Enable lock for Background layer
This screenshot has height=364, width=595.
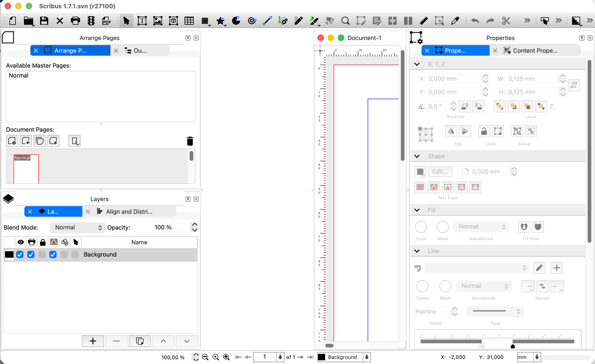(x=42, y=254)
